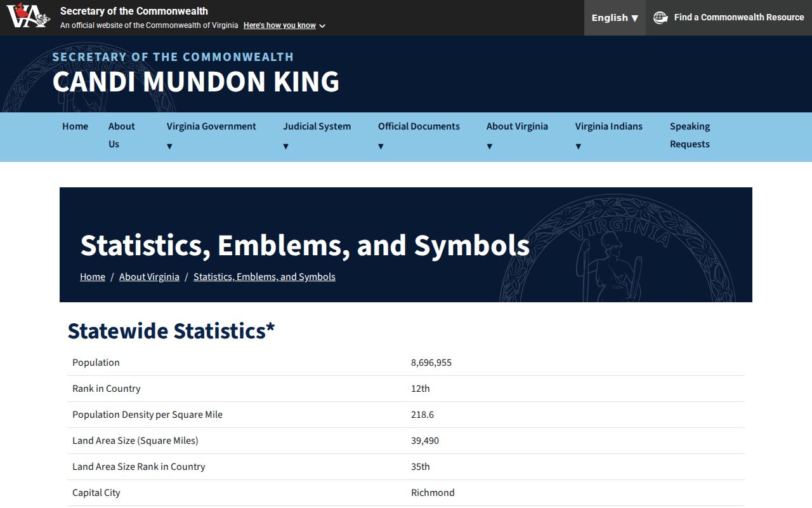
Task: Expand the Virginia Indians menu arrow
Action: point(578,146)
